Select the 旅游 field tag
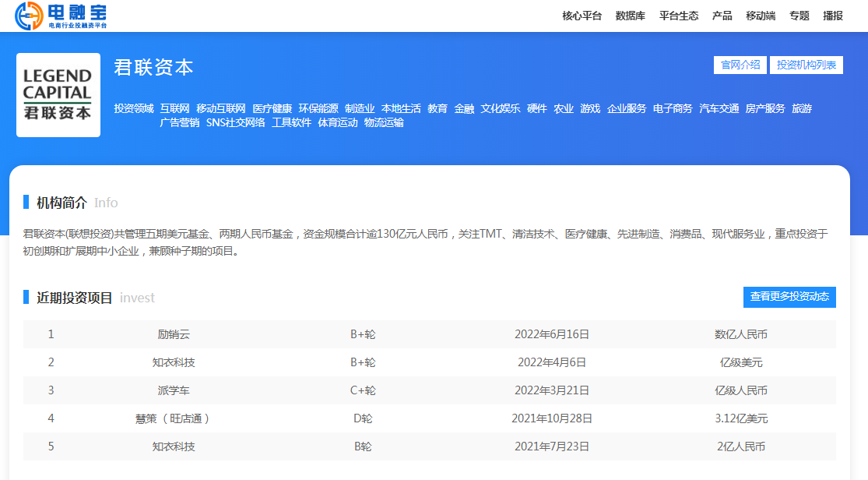The height and width of the screenshot is (480, 868). (x=802, y=108)
